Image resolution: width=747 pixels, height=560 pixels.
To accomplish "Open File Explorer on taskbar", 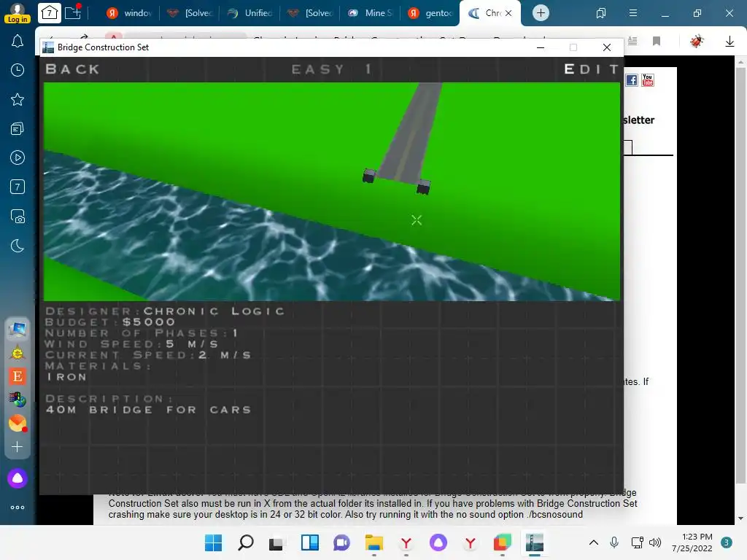I will (x=374, y=542).
